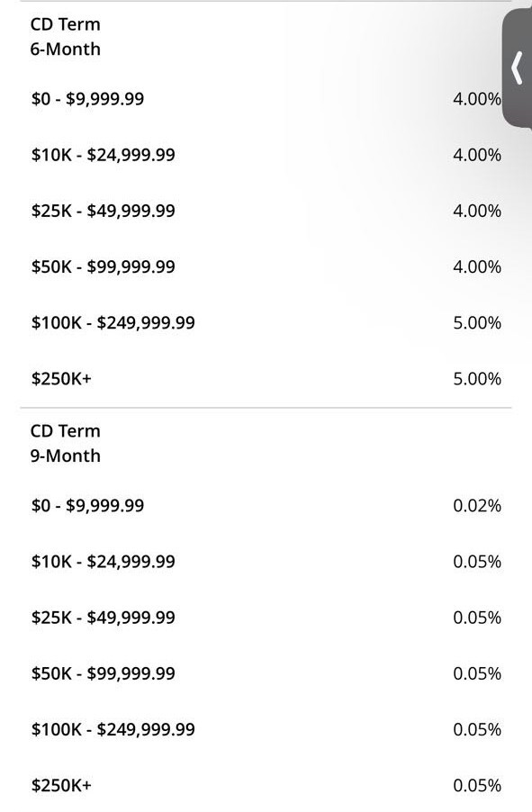The height and width of the screenshot is (812, 532).
Task: Select the CD Term 6-Month header
Action: 63,37
